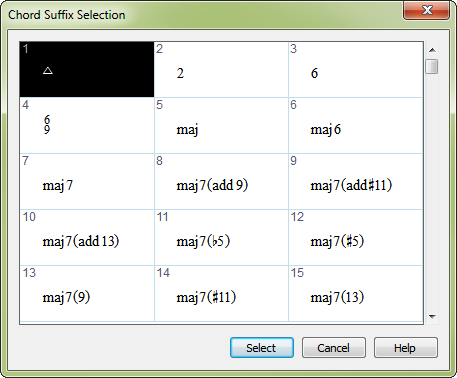Select the stacked 6/9 chord suffix
The height and width of the screenshot is (378, 457).
pos(87,125)
